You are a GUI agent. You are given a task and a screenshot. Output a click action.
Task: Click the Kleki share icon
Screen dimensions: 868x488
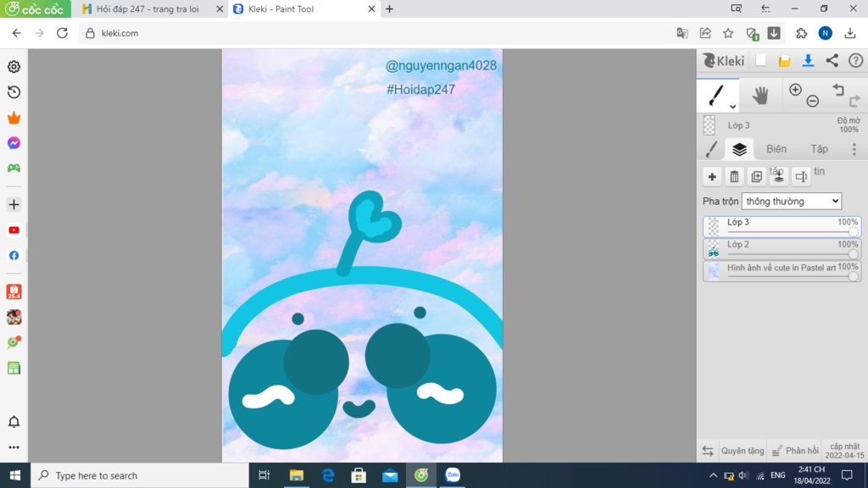coord(832,61)
